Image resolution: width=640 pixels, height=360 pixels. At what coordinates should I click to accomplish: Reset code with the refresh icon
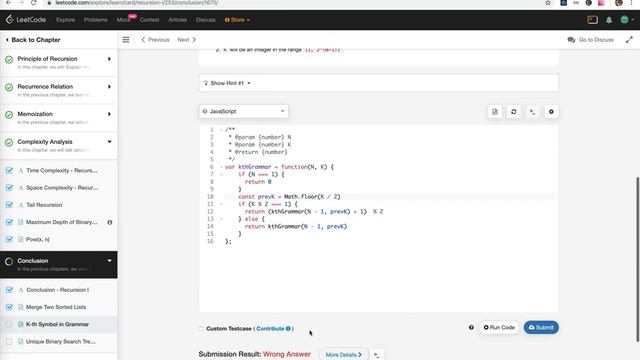(513, 111)
